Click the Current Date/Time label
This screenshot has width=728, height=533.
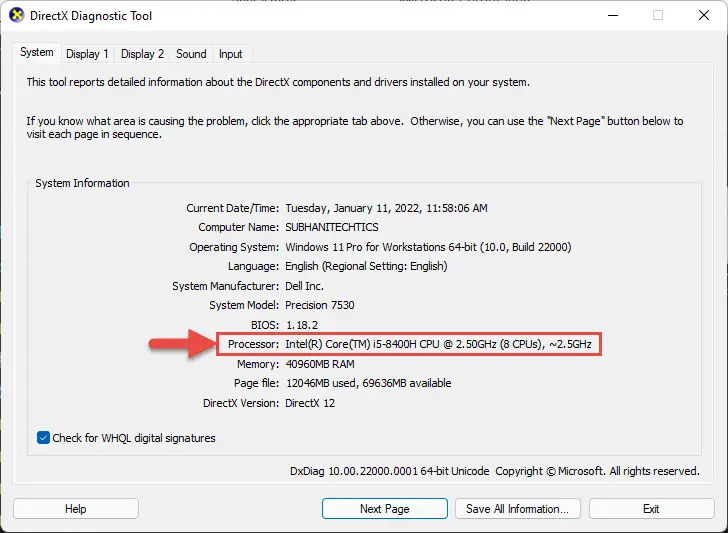pyautogui.click(x=233, y=208)
